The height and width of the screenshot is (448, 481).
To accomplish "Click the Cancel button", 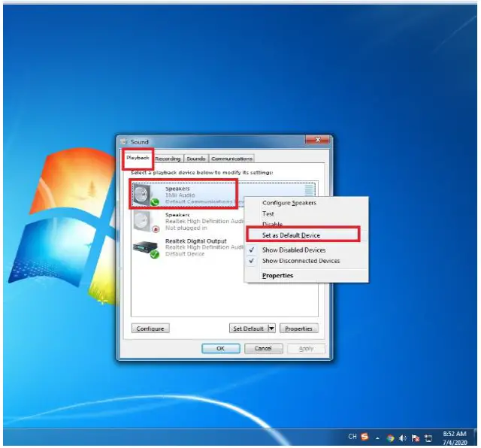I will 263,349.
